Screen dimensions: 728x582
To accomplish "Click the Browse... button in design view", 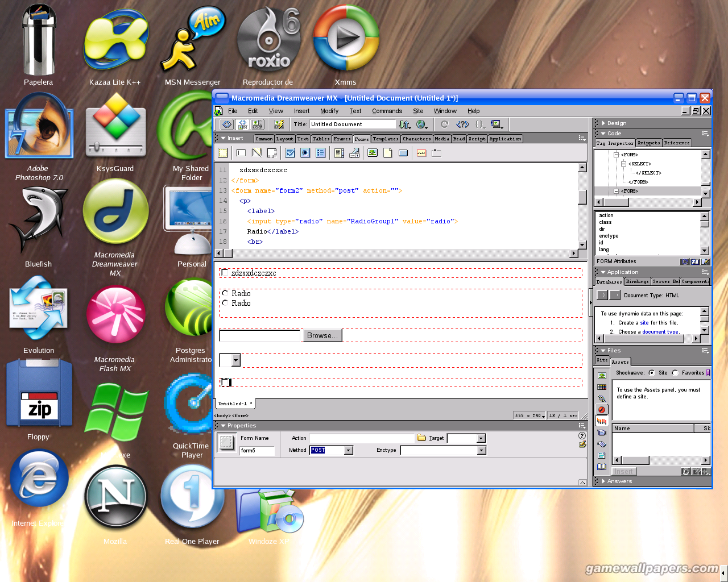I will (322, 335).
